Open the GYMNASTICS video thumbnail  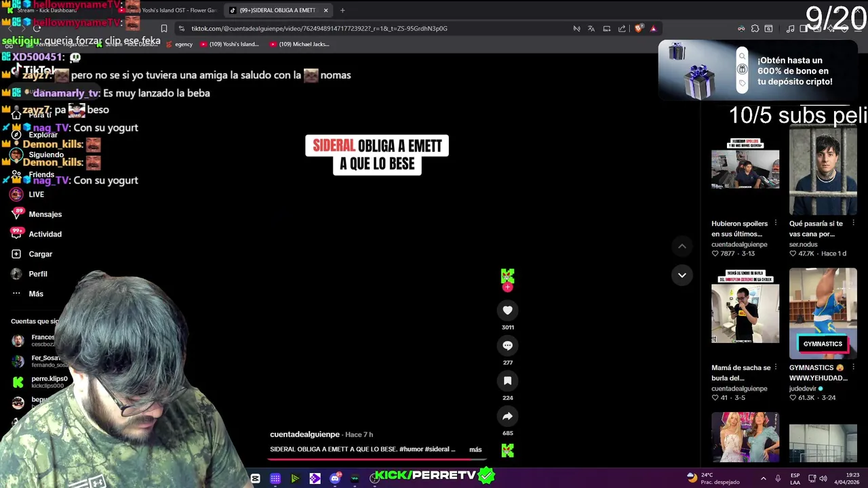823,313
